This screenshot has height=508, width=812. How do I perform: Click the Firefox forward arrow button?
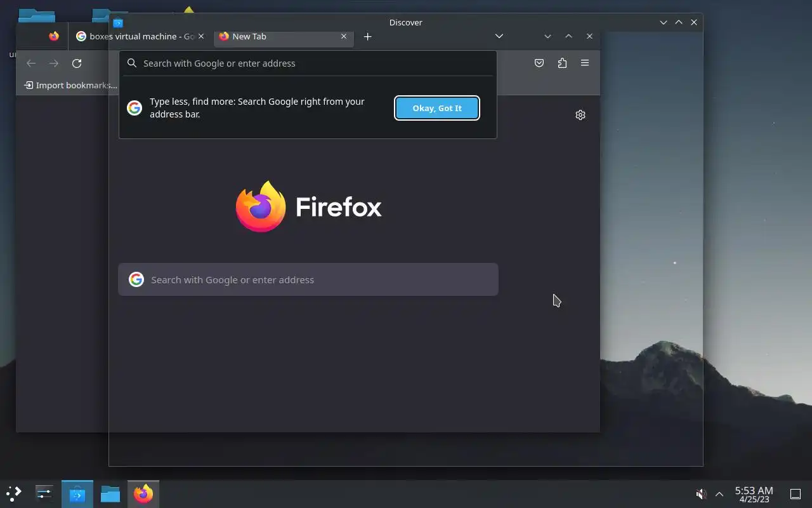[x=54, y=63]
